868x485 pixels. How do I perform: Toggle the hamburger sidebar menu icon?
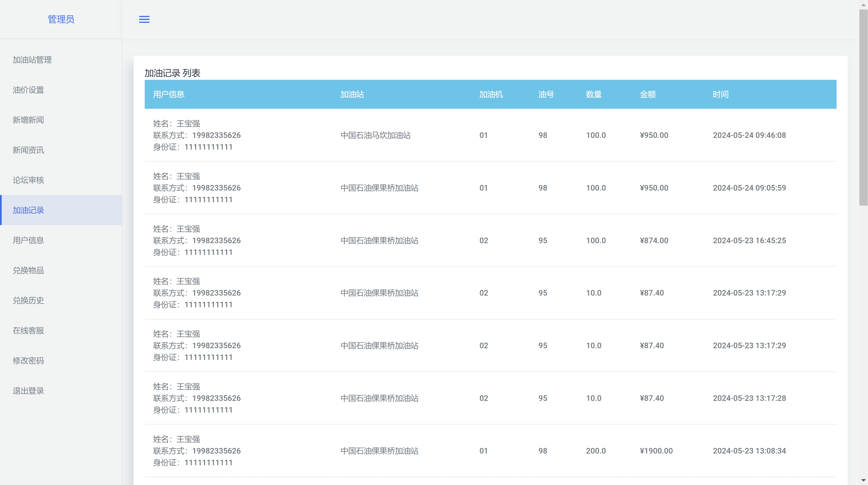144,20
